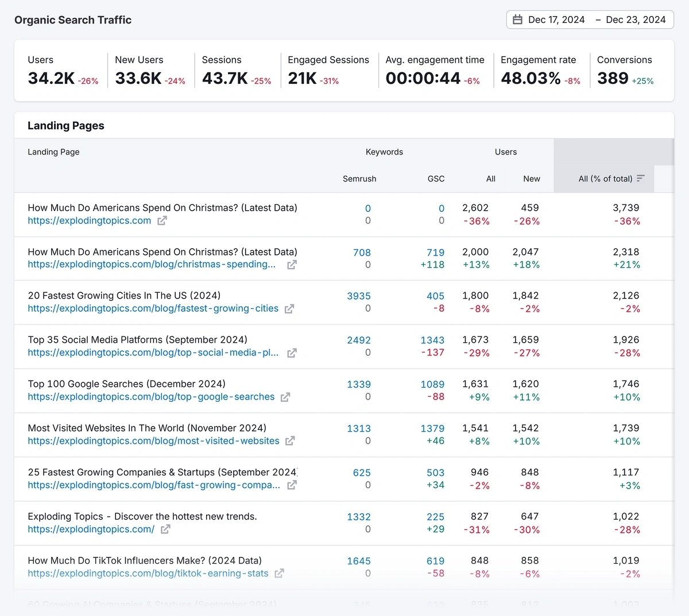This screenshot has height=616, width=689.
Task: Click Semrush keyword count 1313
Action: [359, 429]
